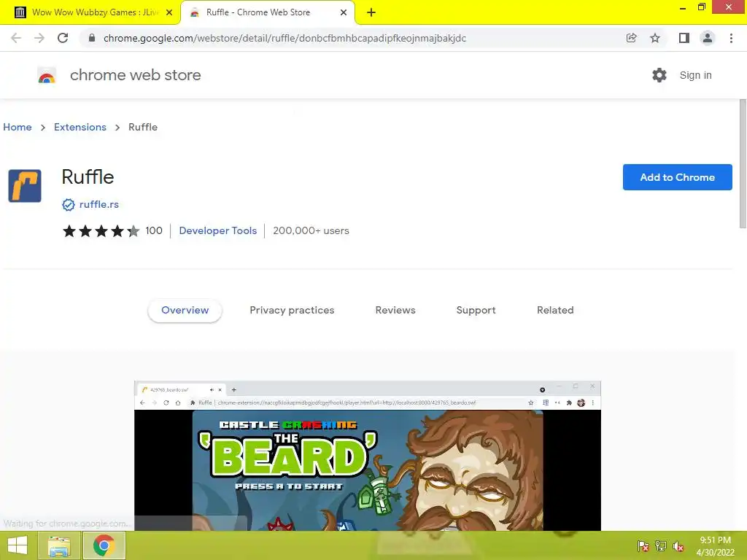Click the Ruffle breadcrumb text
The height and width of the screenshot is (560, 747).
pyautogui.click(x=143, y=127)
